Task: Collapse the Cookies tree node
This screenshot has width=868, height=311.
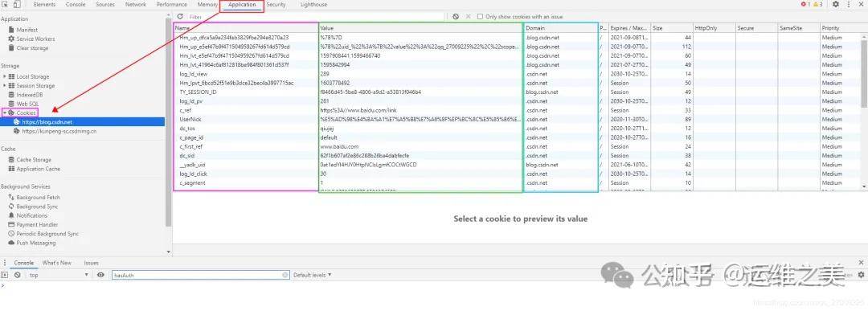Action: click(x=5, y=113)
